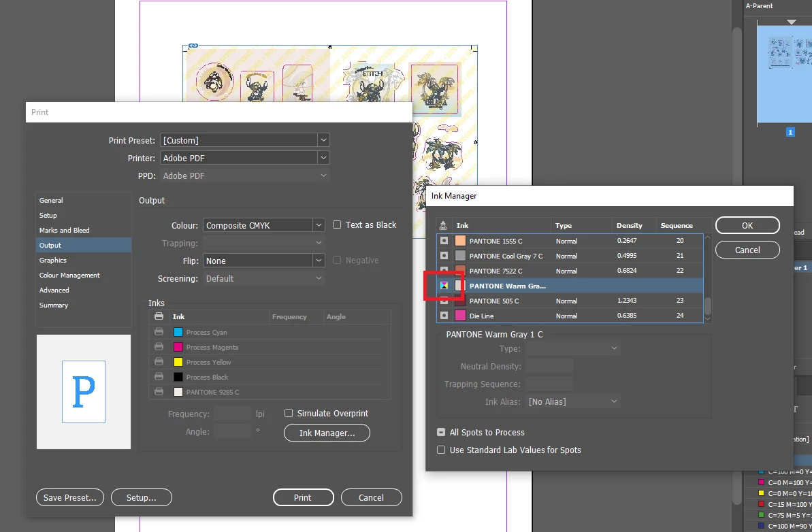Viewport: 812px width, 532px height.
Task: Click Save Preset button
Action: click(70, 497)
